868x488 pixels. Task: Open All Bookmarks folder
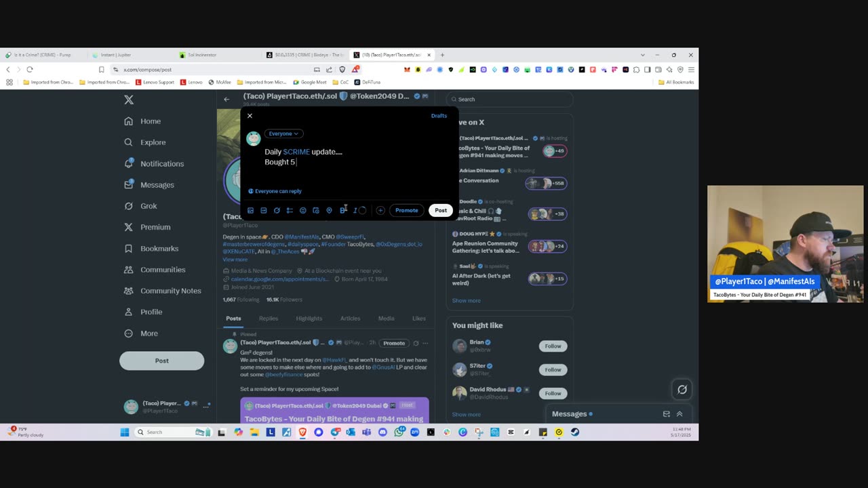pyautogui.click(x=676, y=82)
